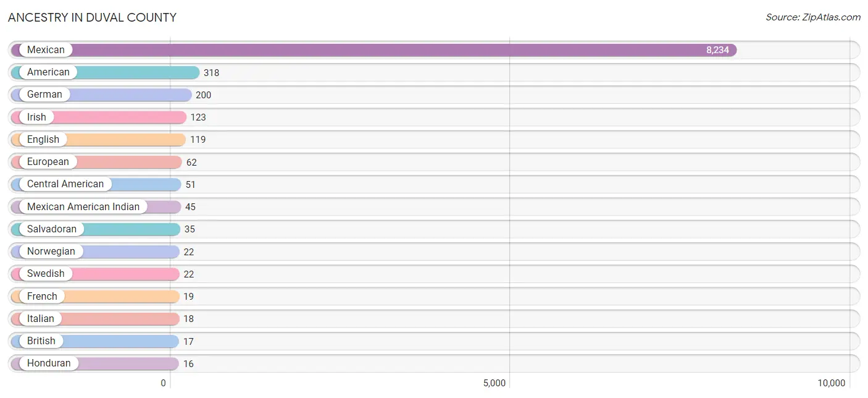Click the 18 value next to Italian
The image size is (868, 398).
pyautogui.click(x=188, y=319)
